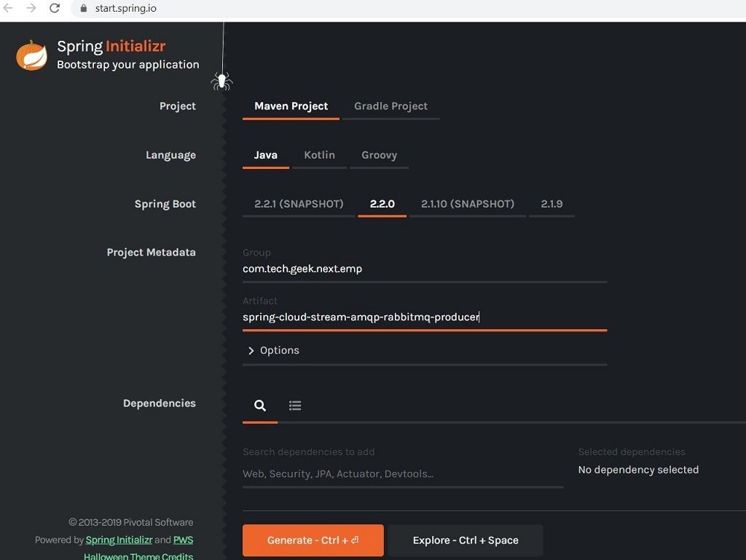Click the Artifact input field

point(425,317)
